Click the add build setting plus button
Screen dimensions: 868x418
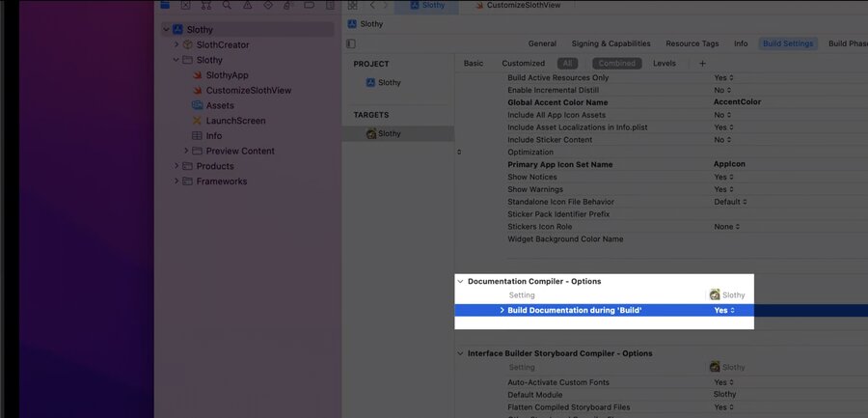point(702,63)
